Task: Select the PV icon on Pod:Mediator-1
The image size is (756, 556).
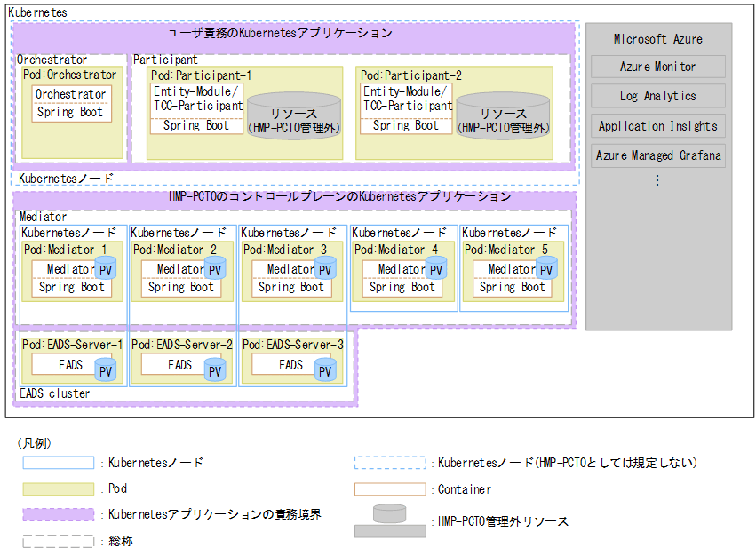Action: click(106, 269)
